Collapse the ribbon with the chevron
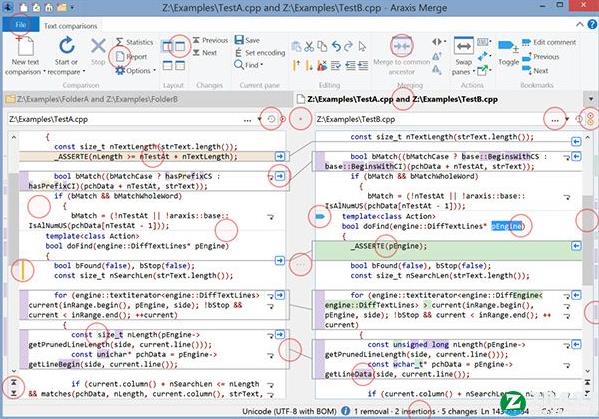The height and width of the screenshot is (419, 599). [580, 25]
